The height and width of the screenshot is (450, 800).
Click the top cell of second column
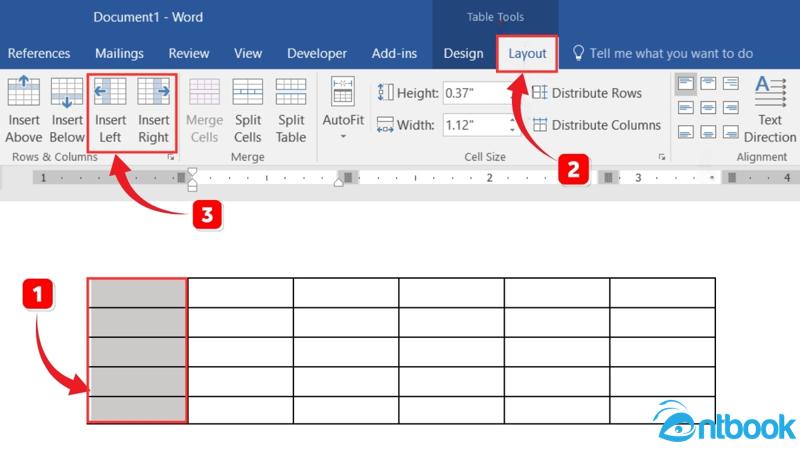[x=240, y=293]
